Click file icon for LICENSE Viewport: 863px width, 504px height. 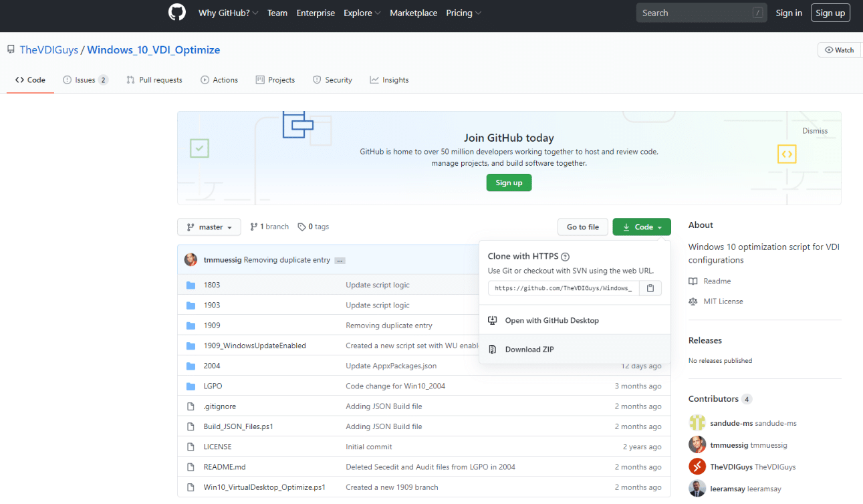coord(191,447)
